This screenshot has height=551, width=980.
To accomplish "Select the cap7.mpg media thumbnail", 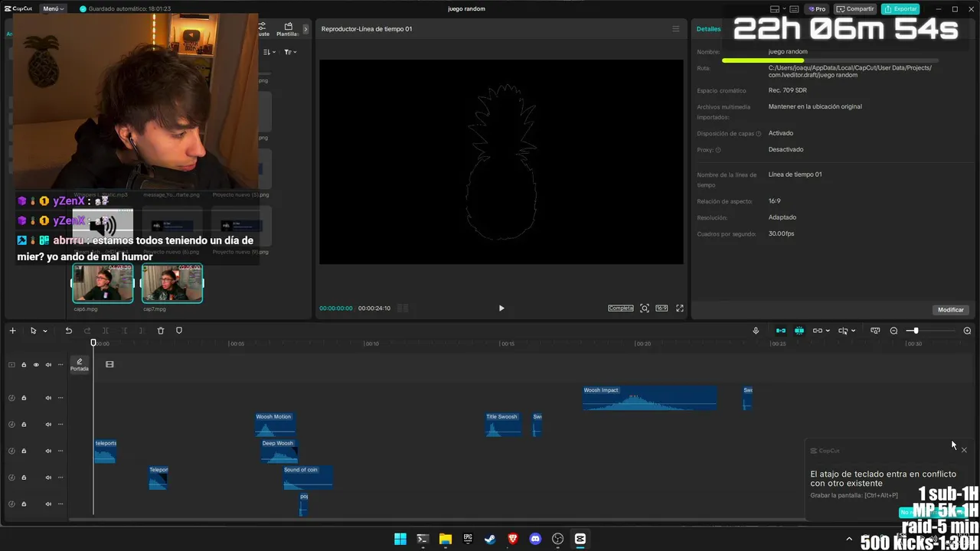I will tap(171, 283).
